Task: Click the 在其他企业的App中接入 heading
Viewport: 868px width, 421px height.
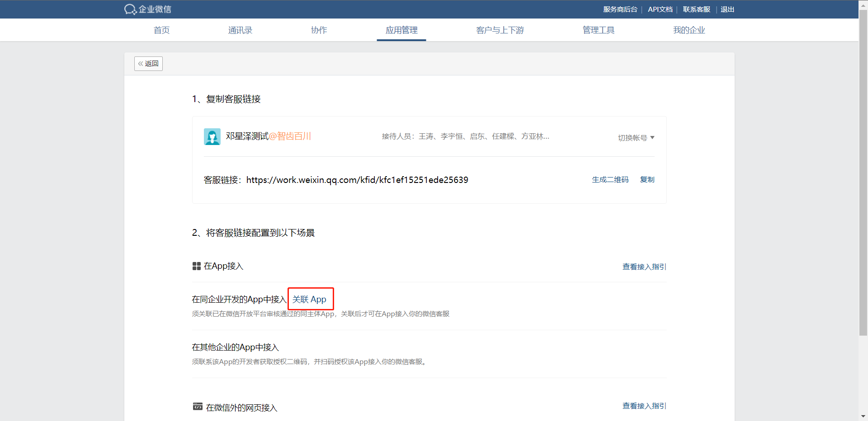Action: click(236, 347)
